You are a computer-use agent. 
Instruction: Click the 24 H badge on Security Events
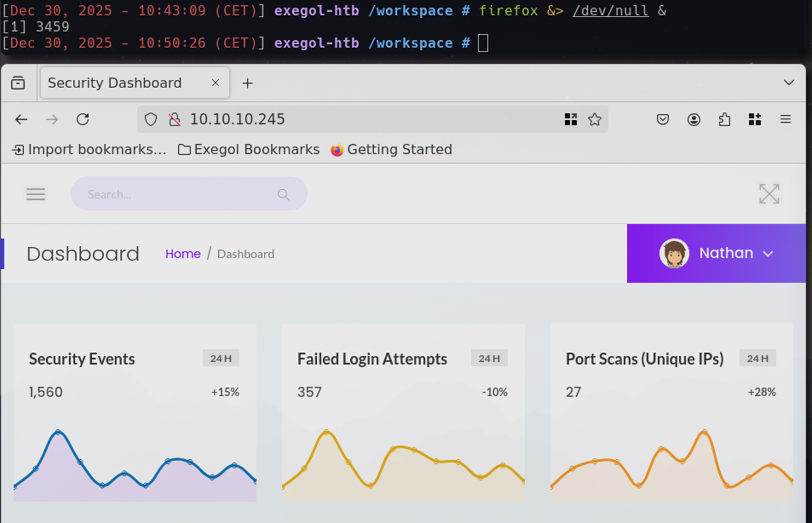(221, 358)
